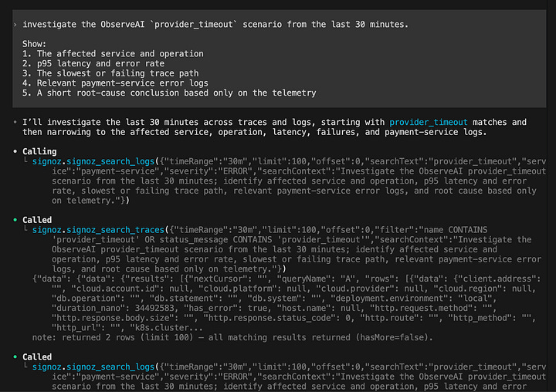Click 'Show:' in the prompt
556x392 pixels.
(x=35, y=44)
